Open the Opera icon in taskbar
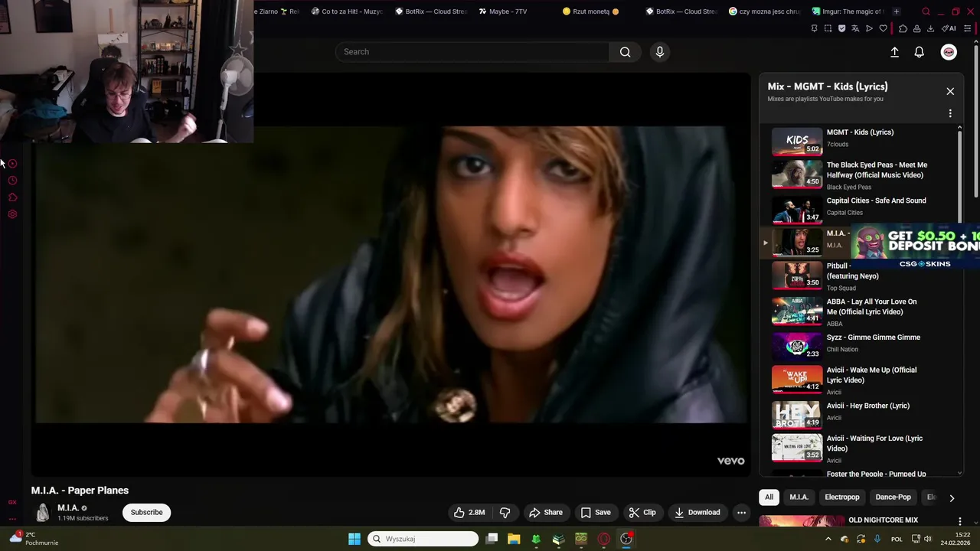The image size is (980, 551). [x=604, y=539]
